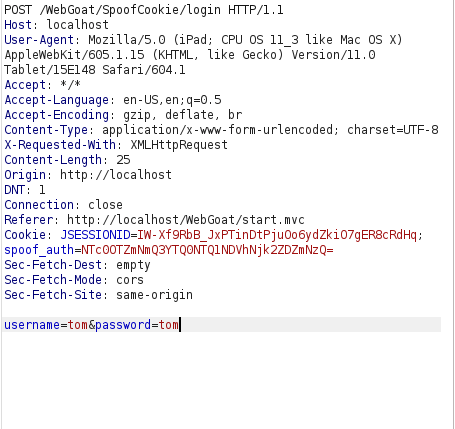Click the empty value of Sec-Fetch-Dest
Image resolution: width=455 pixels, height=429 pixels.
point(133,265)
